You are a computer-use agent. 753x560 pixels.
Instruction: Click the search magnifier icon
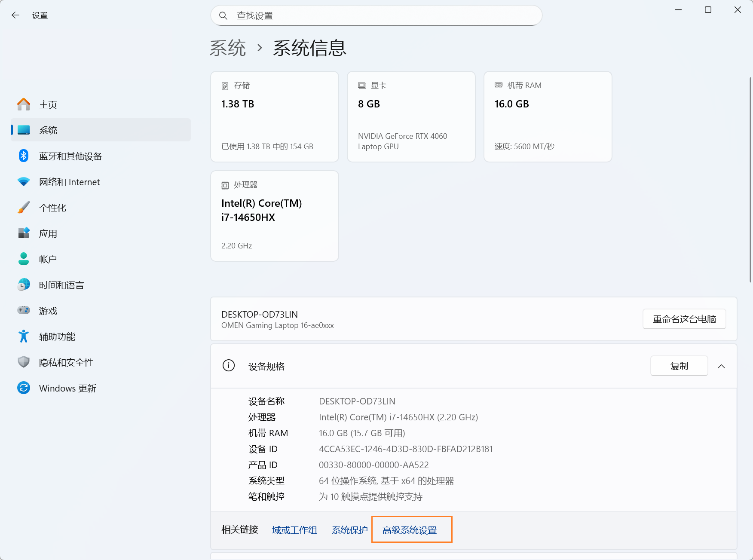tap(223, 16)
